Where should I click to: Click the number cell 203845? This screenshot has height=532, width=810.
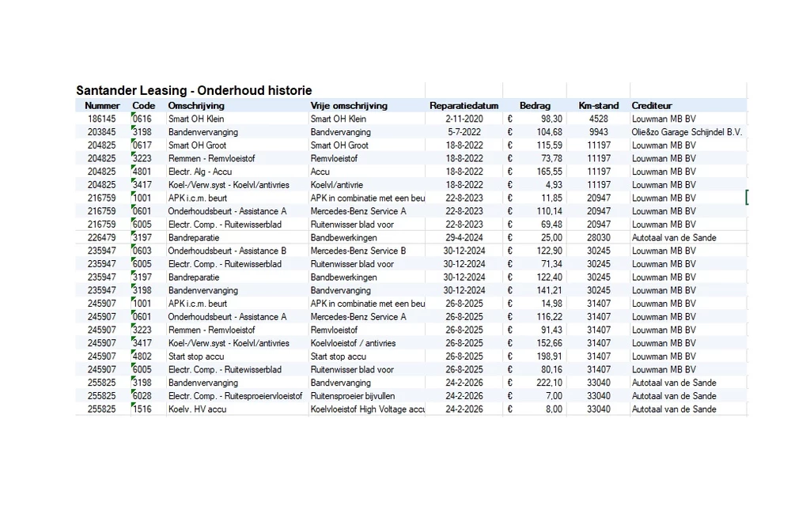pos(102,131)
